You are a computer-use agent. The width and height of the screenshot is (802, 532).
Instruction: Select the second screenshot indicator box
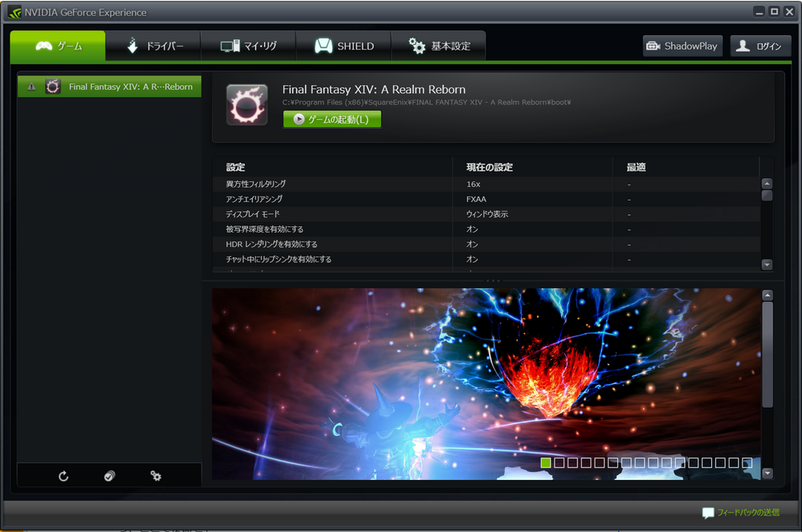point(560,463)
